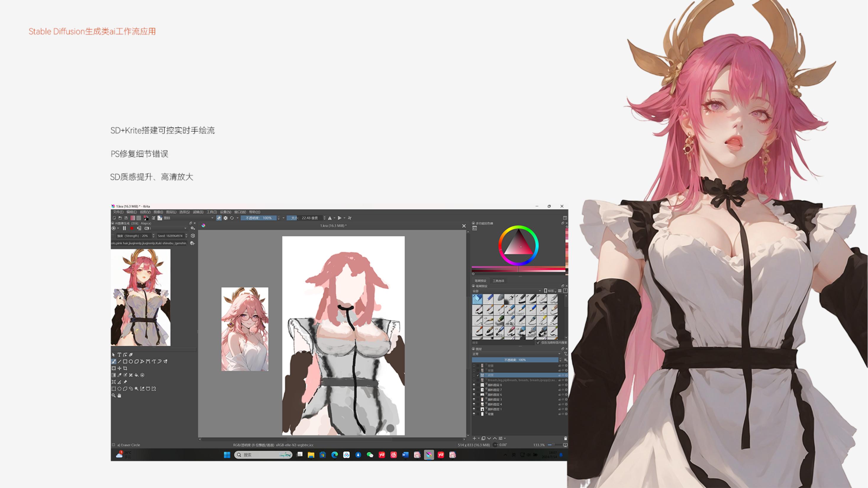The width and height of the screenshot is (868, 488).
Task: Hide layer 颜料图层 8 via eye icon
Action: 474,384
